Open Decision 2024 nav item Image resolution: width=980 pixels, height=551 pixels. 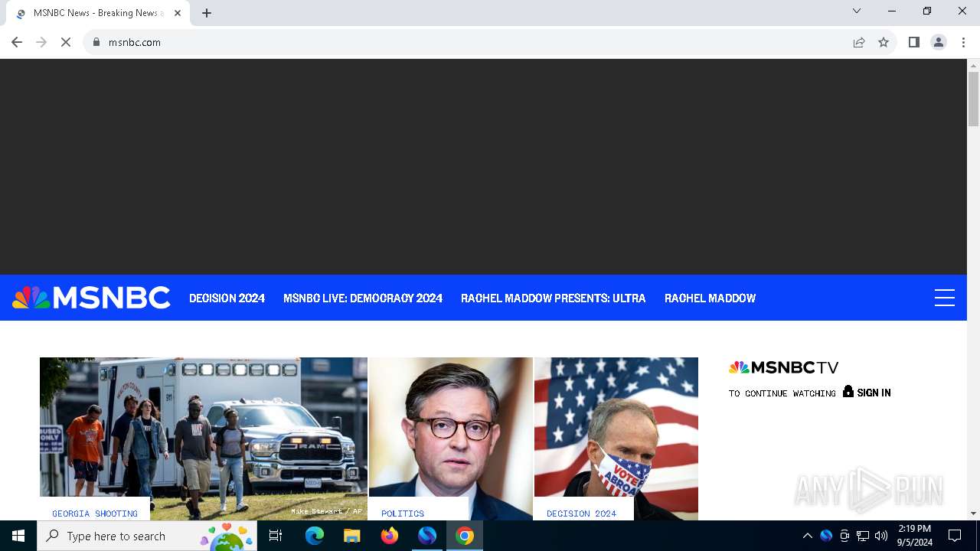227,298
